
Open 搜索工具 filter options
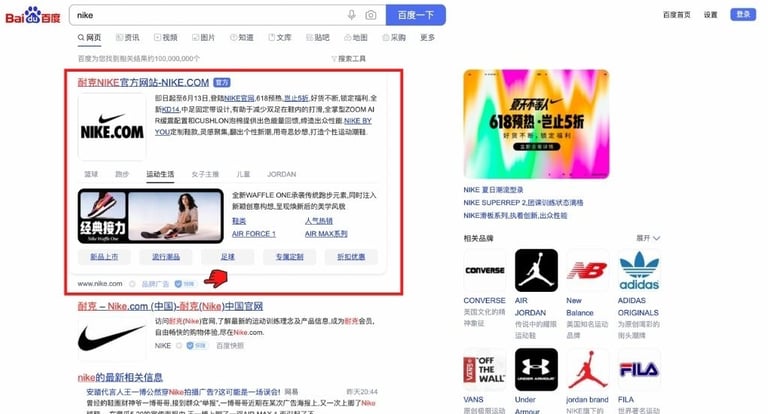tap(349, 59)
